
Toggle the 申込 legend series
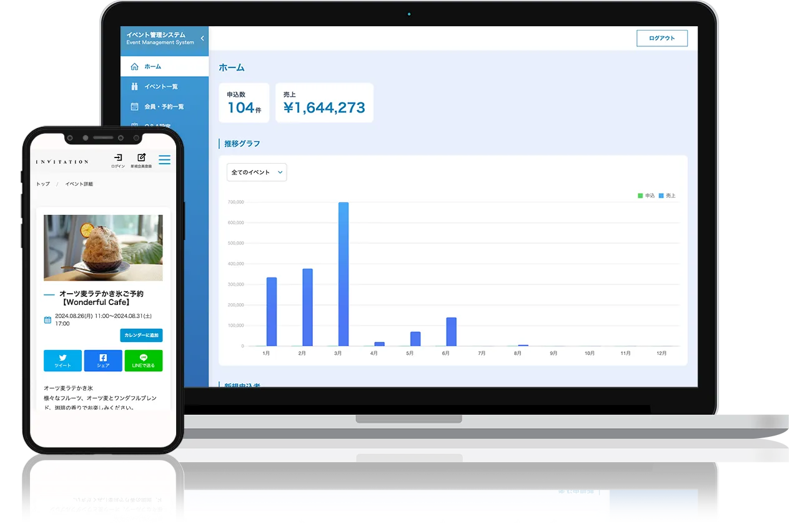tap(646, 196)
